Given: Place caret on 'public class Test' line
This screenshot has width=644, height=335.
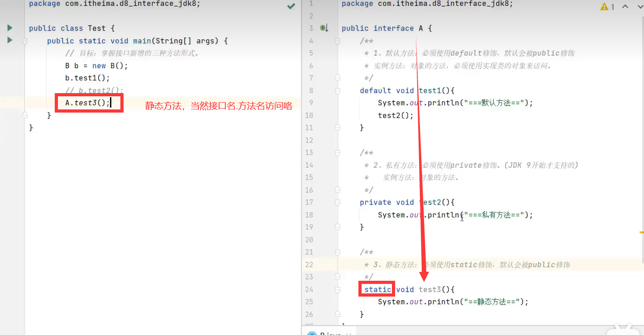Looking at the screenshot, I should tap(72, 28).
